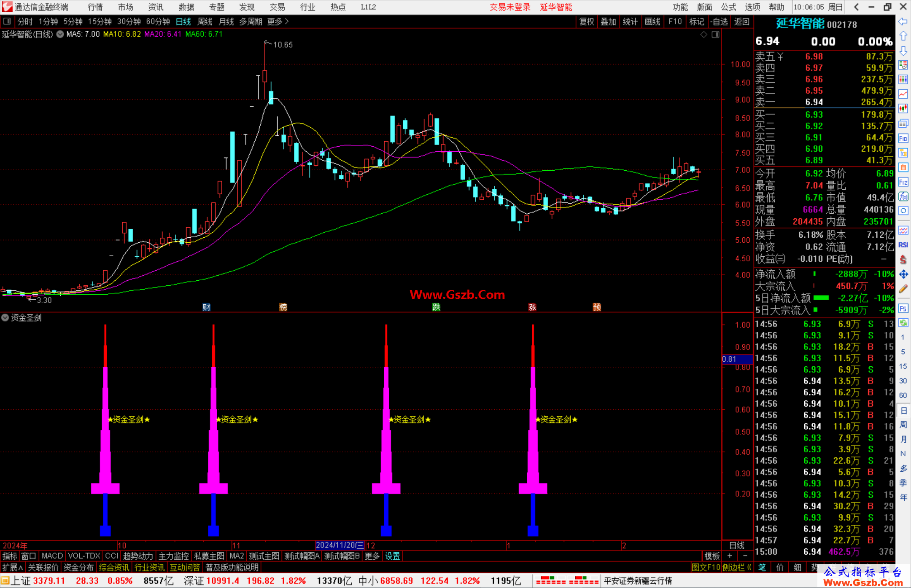Switch period to 1 minute in right sidebar

(x=903, y=337)
